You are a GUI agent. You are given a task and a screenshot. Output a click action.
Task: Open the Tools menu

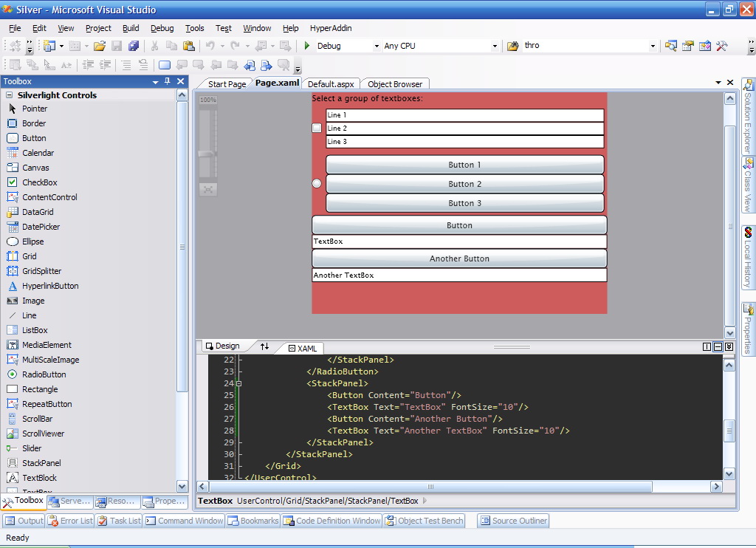(195, 28)
